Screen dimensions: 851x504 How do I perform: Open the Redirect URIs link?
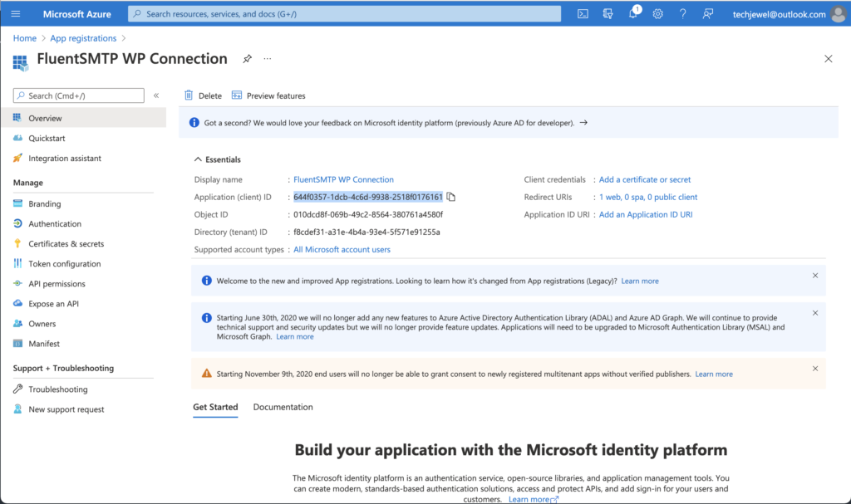[648, 197]
